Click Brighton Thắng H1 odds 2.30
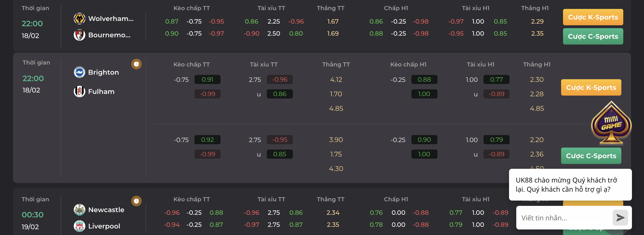This screenshot has height=235, width=644. coord(537,79)
